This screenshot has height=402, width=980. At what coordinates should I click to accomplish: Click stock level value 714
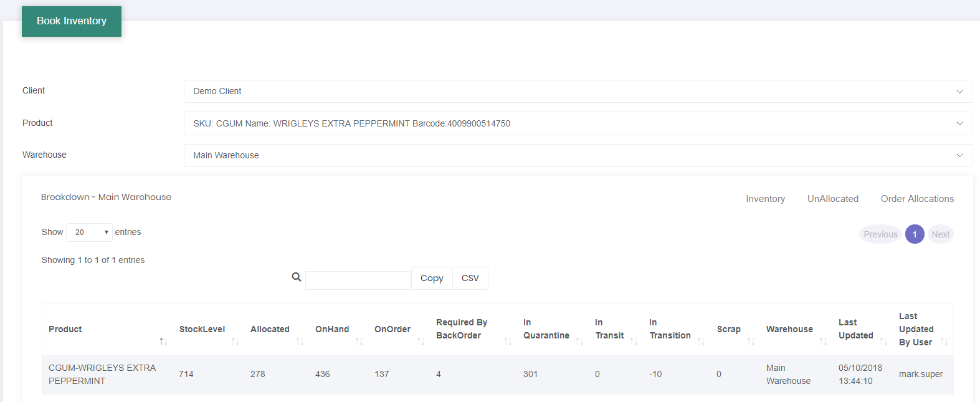(186, 374)
